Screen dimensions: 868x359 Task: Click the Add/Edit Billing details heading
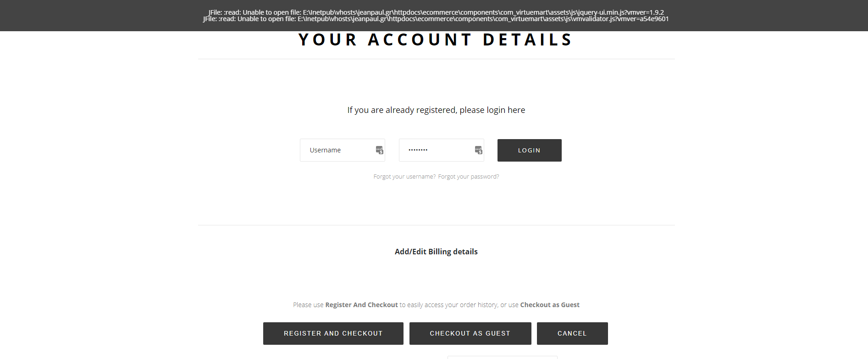pos(436,252)
